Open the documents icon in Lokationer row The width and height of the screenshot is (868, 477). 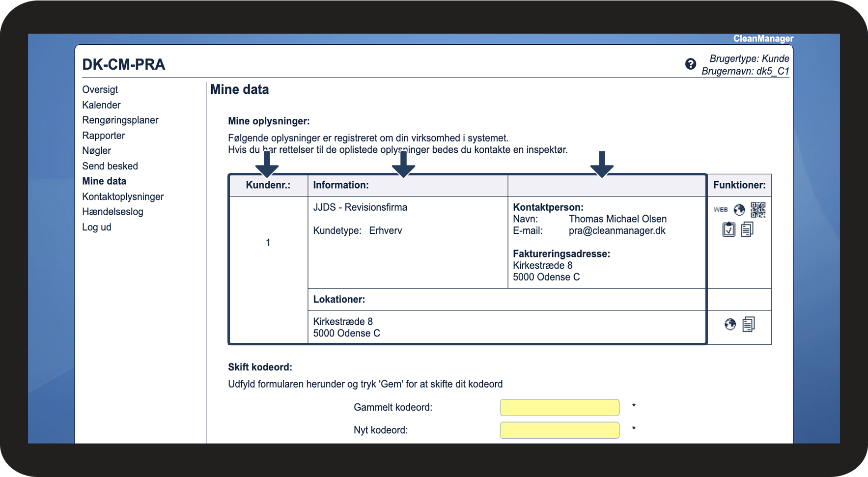748,324
